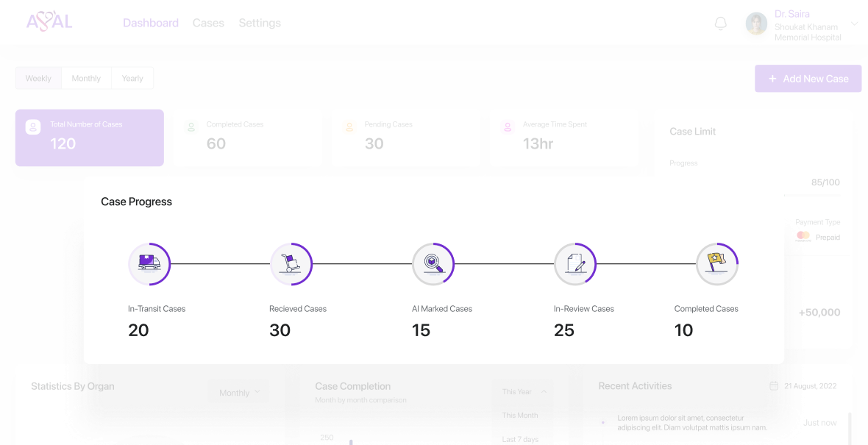Click the Mastercard payment icon
This screenshot has height=445, width=868.
pos(803,237)
